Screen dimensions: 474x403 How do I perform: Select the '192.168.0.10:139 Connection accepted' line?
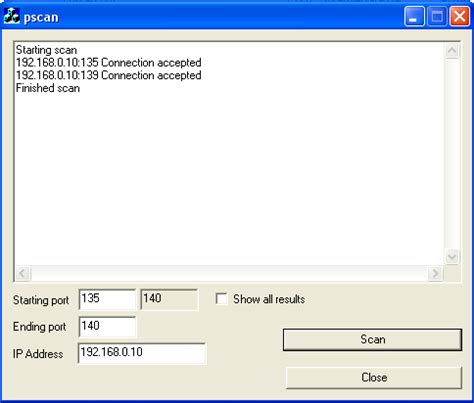click(109, 75)
